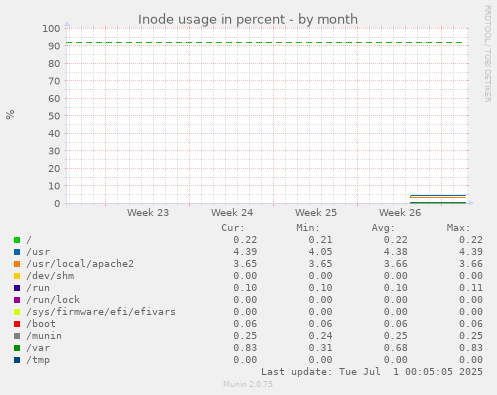Click the lime swatch for /sys/firmware/efi/efivars

coord(17,312)
